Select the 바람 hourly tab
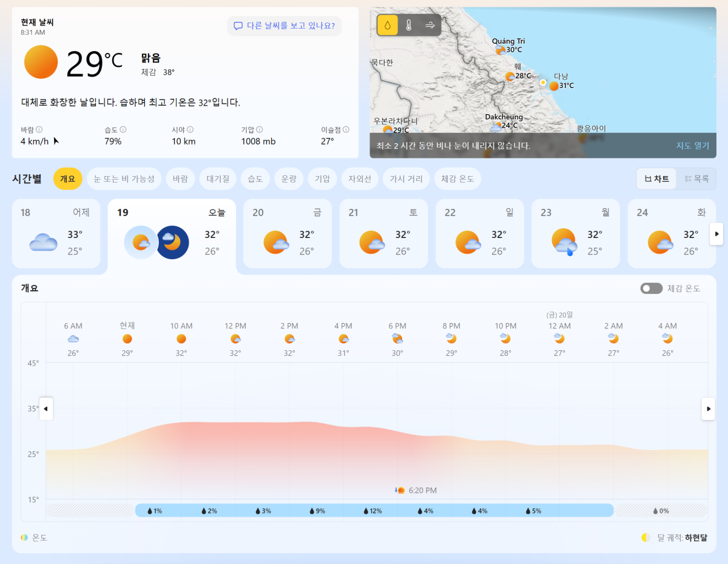Image resolution: width=728 pixels, height=564 pixels. (x=180, y=179)
